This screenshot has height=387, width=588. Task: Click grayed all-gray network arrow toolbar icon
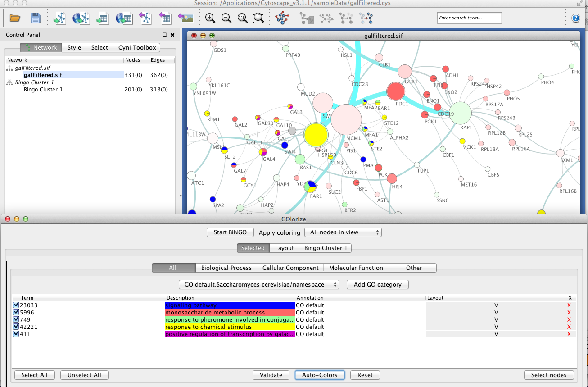346,18
